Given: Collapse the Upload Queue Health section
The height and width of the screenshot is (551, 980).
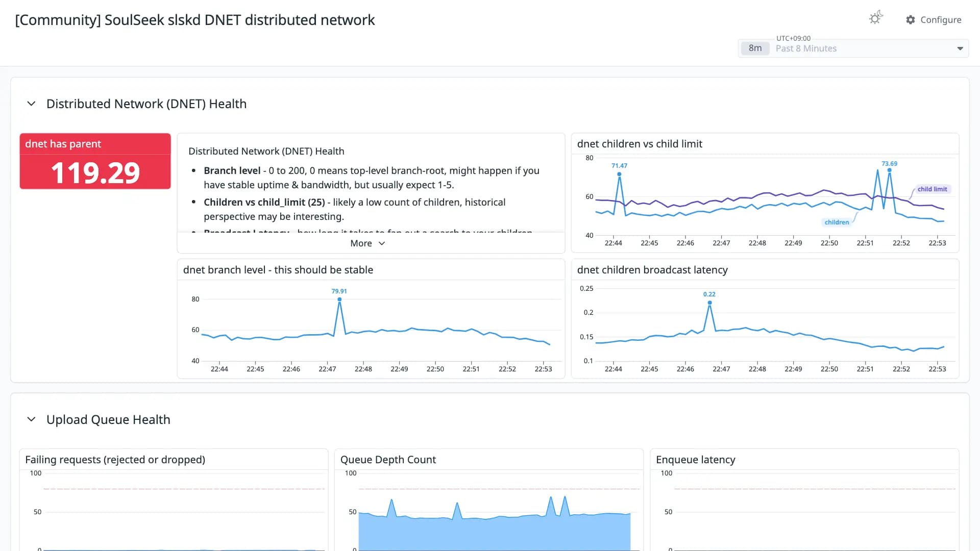Looking at the screenshot, I should [x=31, y=419].
